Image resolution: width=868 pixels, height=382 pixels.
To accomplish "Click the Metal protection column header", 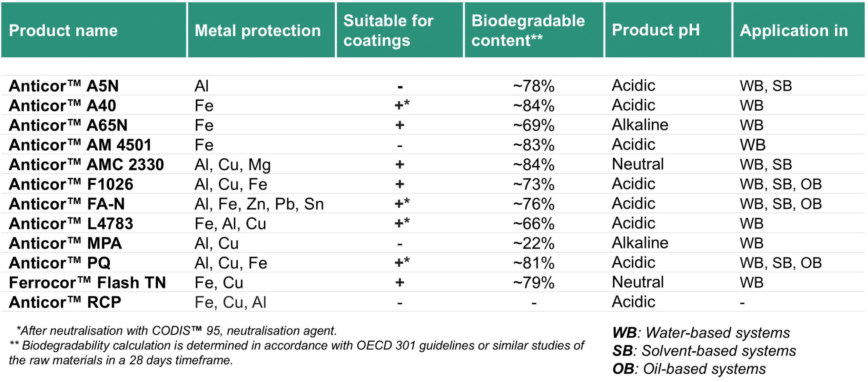I will [258, 31].
